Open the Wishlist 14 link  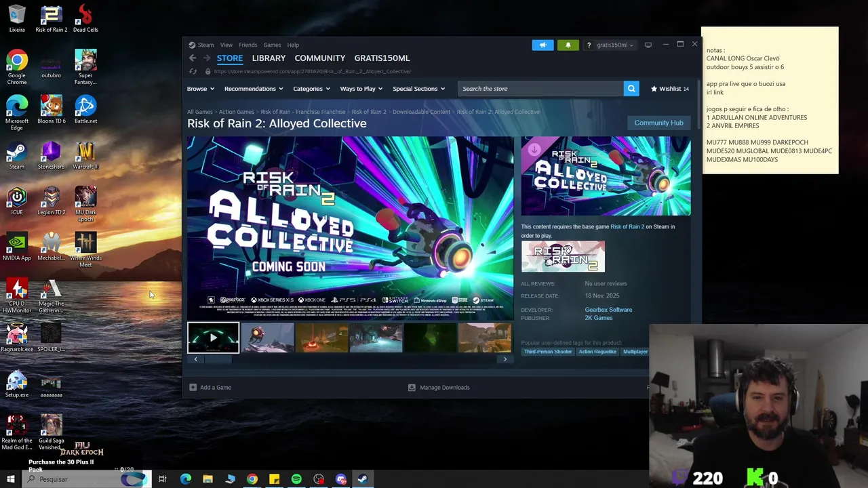[670, 89]
